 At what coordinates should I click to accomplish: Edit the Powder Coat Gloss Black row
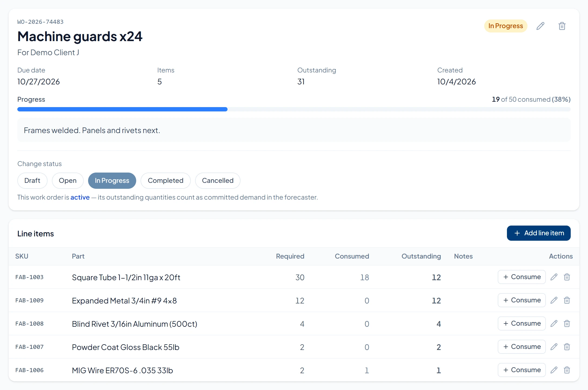[554, 347]
